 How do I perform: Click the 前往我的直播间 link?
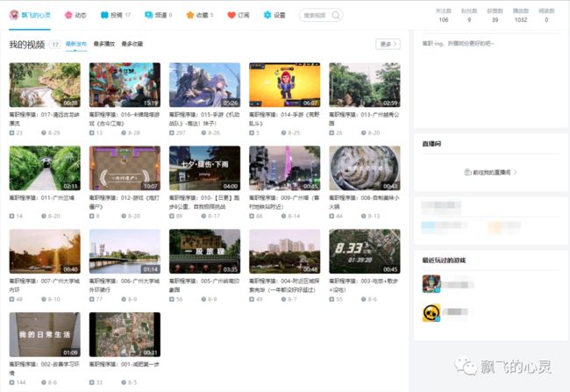pyautogui.click(x=492, y=172)
